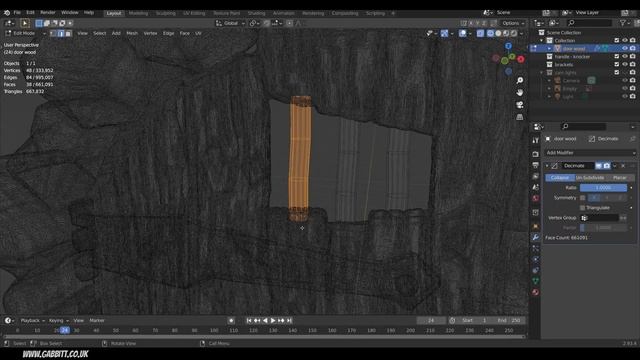Click the play animation button
This screenshot has width=640, height=360.
click(273, 321)
